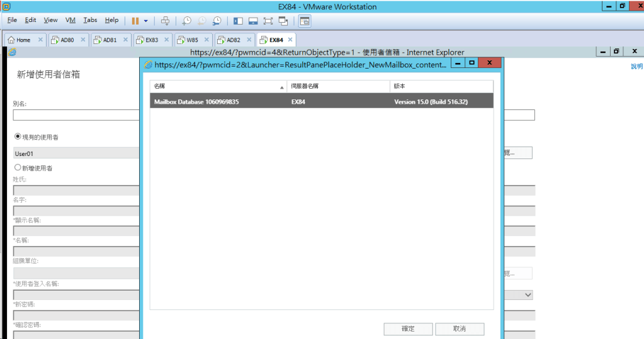Viewport: 644px width, 339px height.
Task: Select the 新增使用者 radio button
Action: point(18,168)
